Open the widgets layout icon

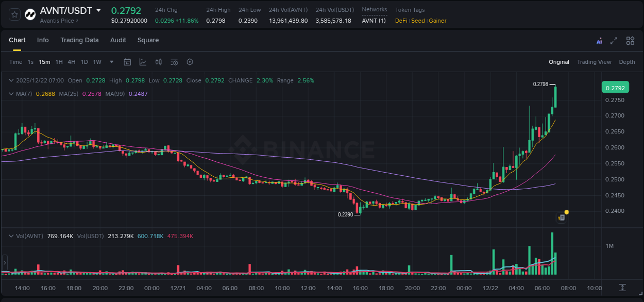pyautogui.click(x=630, y=40)
